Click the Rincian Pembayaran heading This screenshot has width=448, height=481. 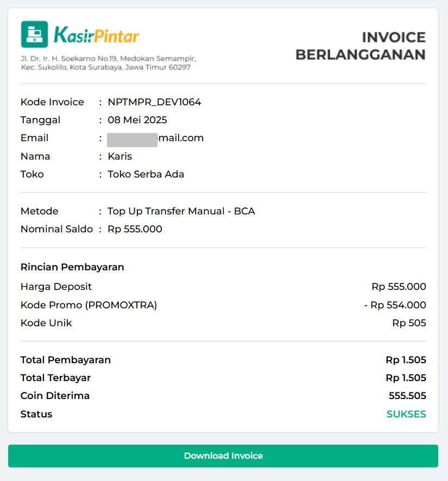(x=72, y=267)
